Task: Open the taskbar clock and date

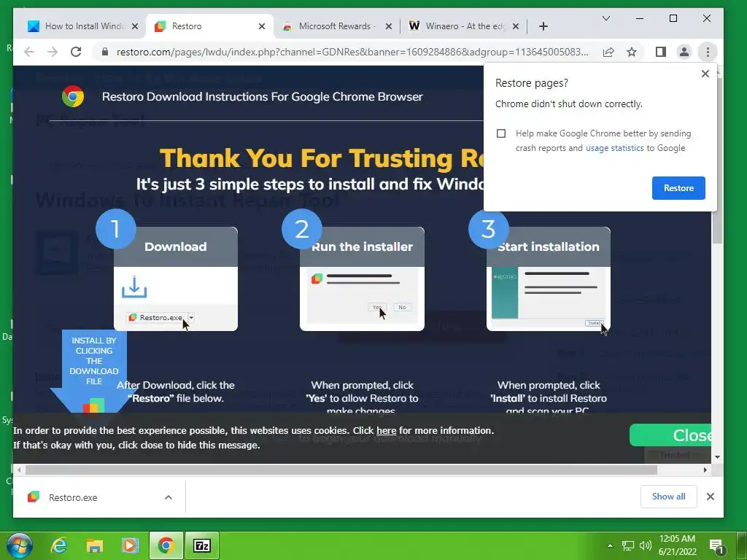Action: coord(678,545)
